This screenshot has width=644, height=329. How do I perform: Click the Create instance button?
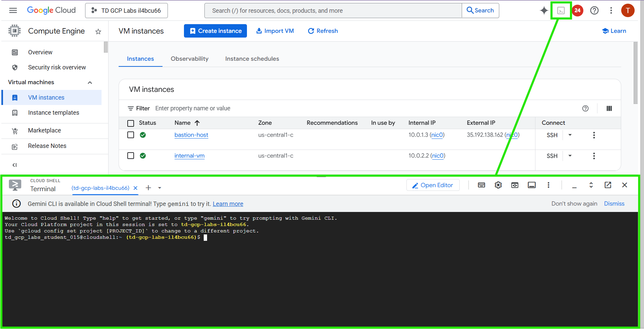215,31
